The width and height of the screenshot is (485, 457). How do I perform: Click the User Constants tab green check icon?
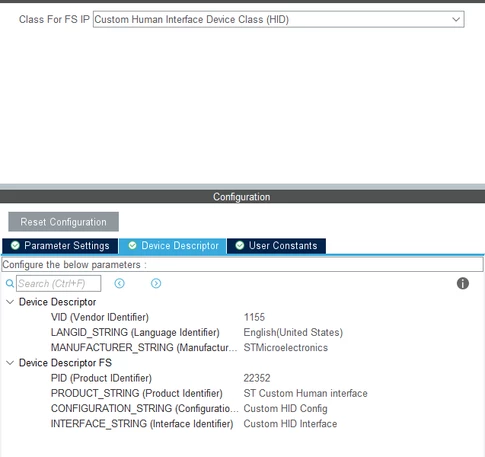point(240,246)
